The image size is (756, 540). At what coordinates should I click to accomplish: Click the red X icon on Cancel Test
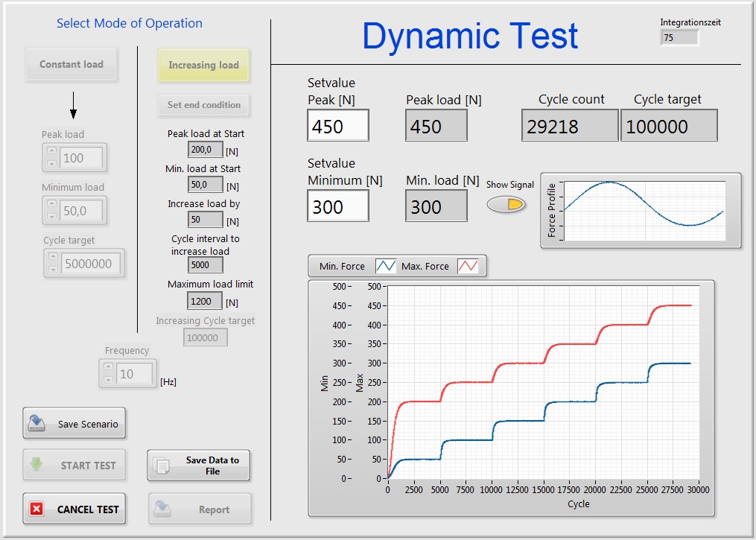pos(36,509)
